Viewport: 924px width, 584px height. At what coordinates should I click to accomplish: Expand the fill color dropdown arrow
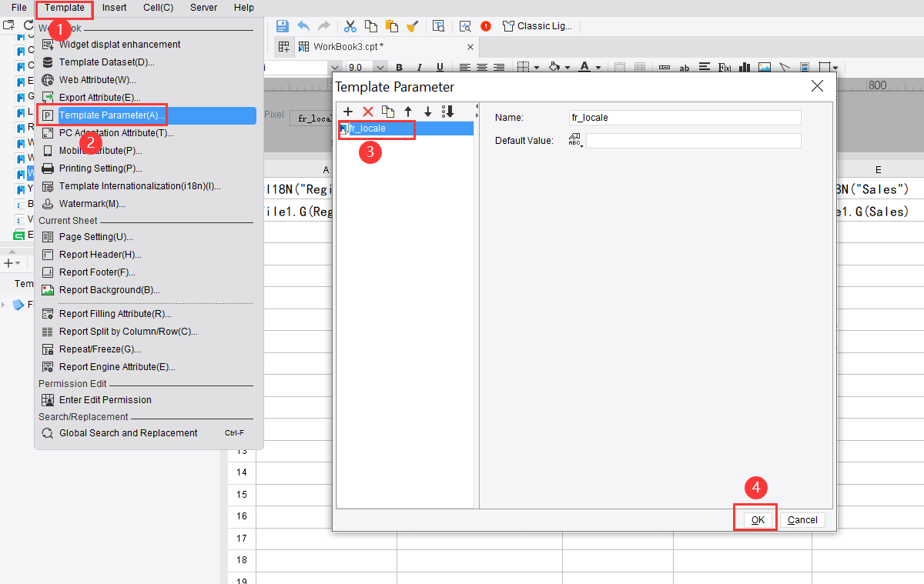coord(566,68)
